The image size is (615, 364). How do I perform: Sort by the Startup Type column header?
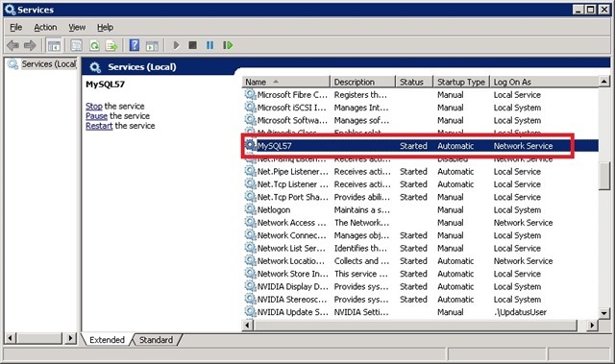(461, 82)
